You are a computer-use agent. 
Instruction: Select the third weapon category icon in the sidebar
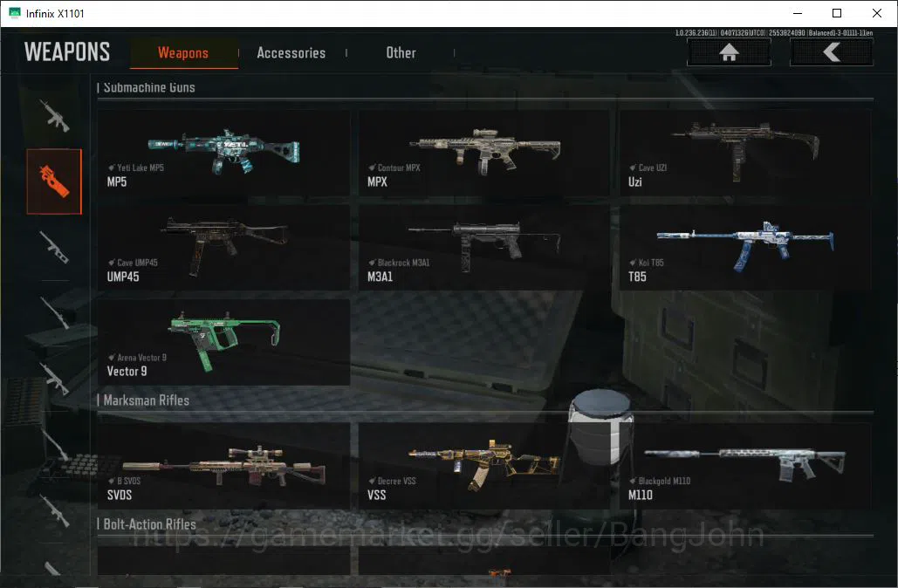pos(54,248)
